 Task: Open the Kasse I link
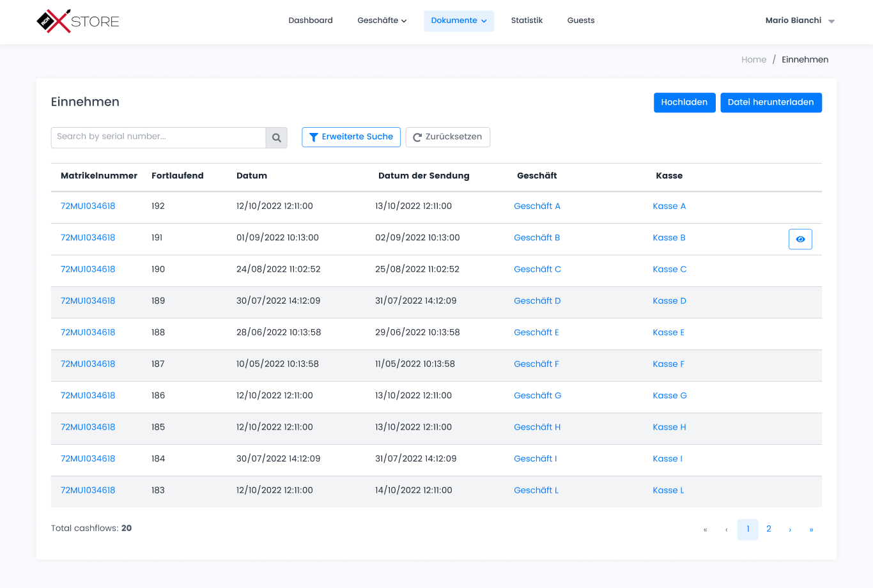click(668, 459)
